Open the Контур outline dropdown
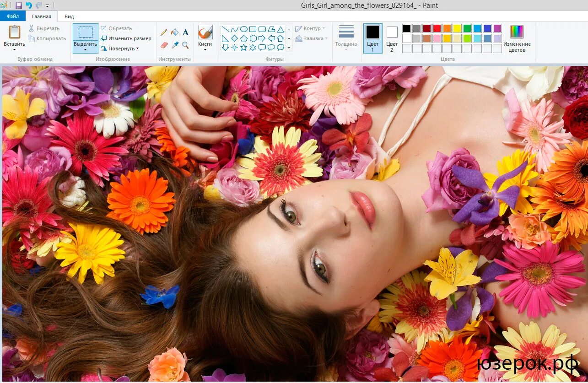Image resolution: width=588 pixels, height=383 pixels. (x=324, y=28)
